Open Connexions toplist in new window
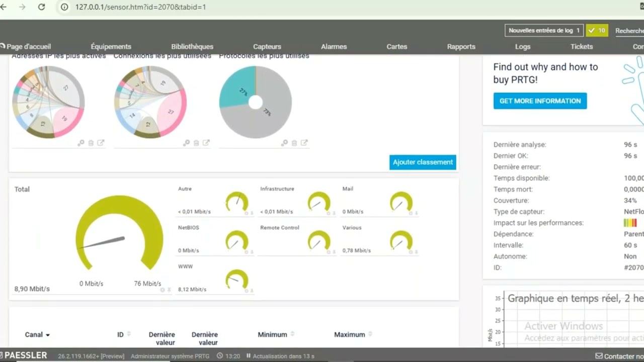Viewport: 644px width, 362px height. 206,143
